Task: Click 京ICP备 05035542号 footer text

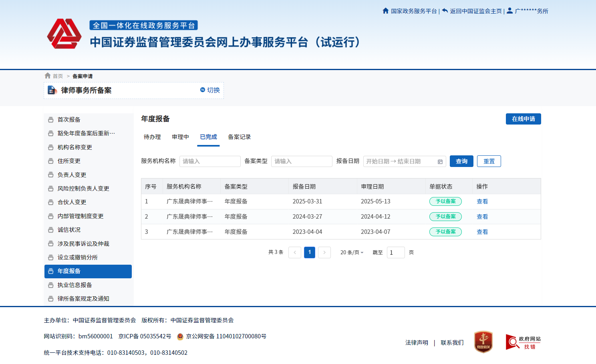Action: click(x=145, y=336)
